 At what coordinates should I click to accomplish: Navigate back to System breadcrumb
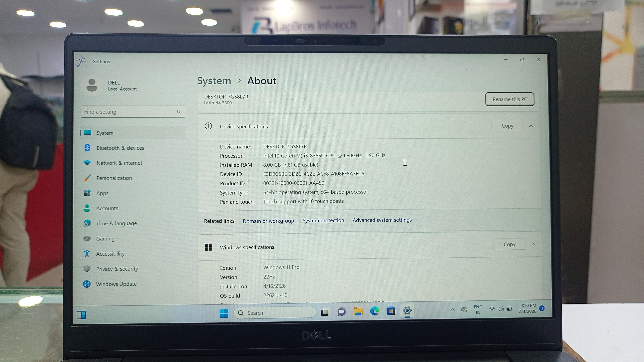pyautogui.click(x=214, y=81)
